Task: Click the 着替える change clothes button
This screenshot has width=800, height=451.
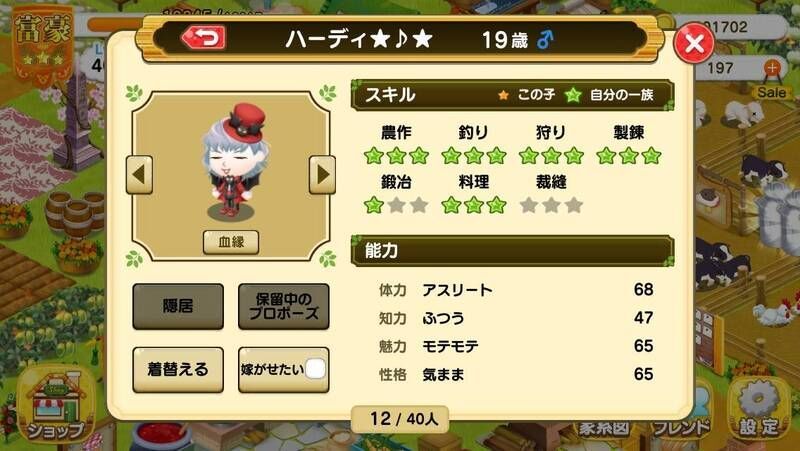Action: (178, 369)
